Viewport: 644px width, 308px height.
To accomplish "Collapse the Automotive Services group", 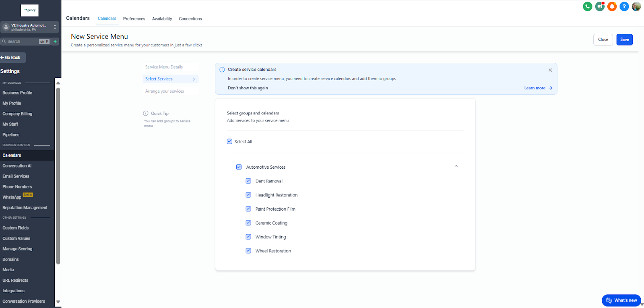I will pos(456,166).
